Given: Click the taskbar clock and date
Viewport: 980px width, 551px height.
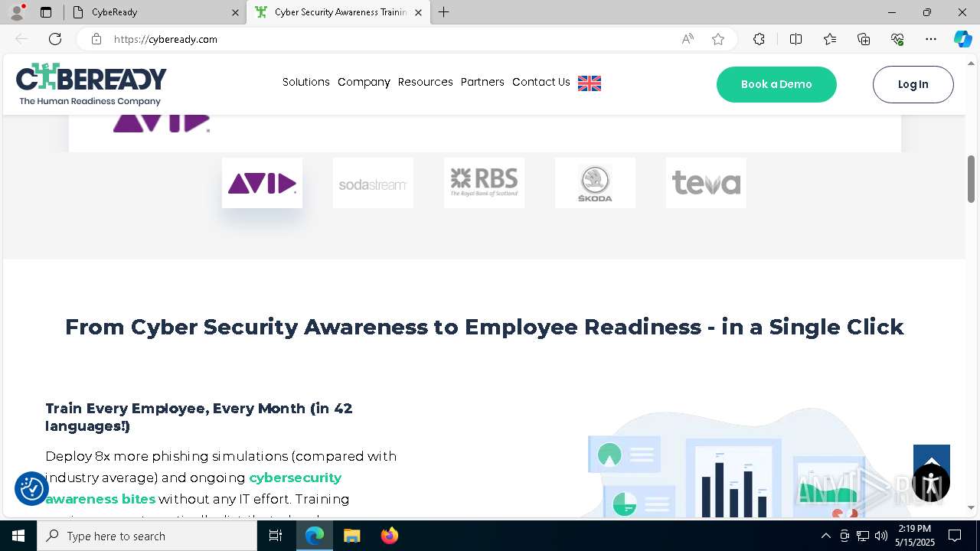Looking at the screenshot, I should click(915, 536).
